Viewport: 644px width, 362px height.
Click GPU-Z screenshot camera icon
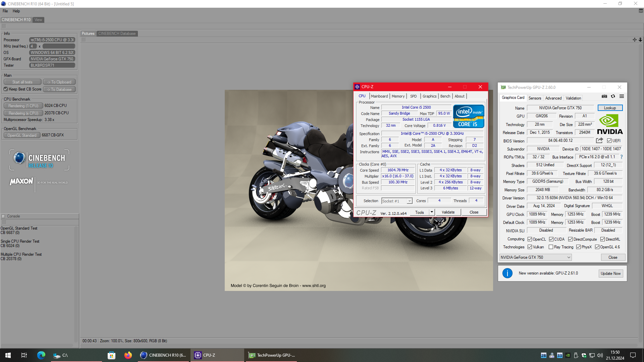tap(604, 96)
